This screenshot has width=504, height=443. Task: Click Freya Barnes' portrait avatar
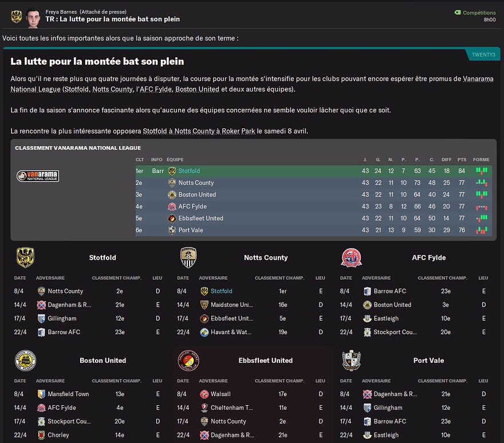pyautogui.click(x=33, y=18)
